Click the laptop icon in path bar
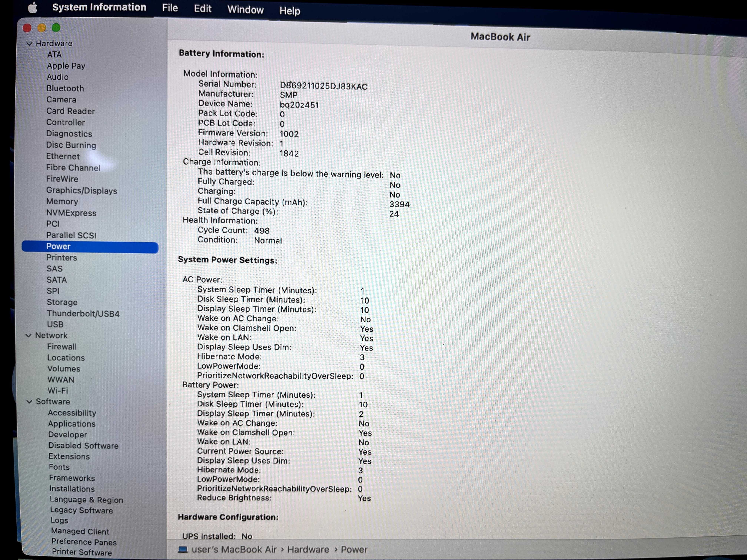The height and width of the screenshot is (560, 747). click(x=183, y=549)
